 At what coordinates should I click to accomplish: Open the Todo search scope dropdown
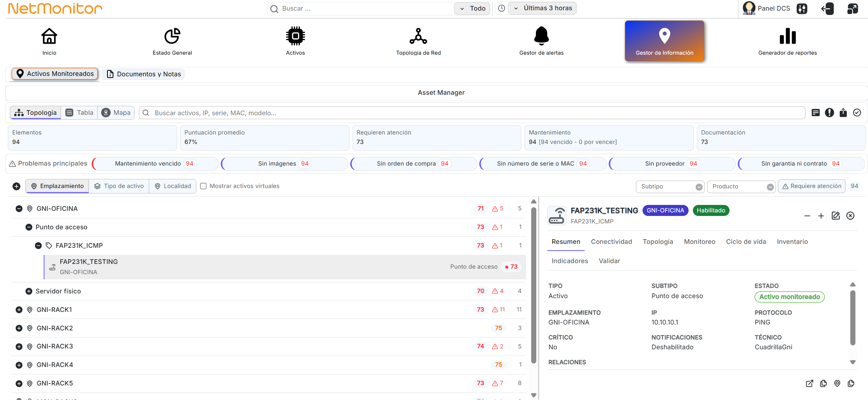click(x=472, y=8)
